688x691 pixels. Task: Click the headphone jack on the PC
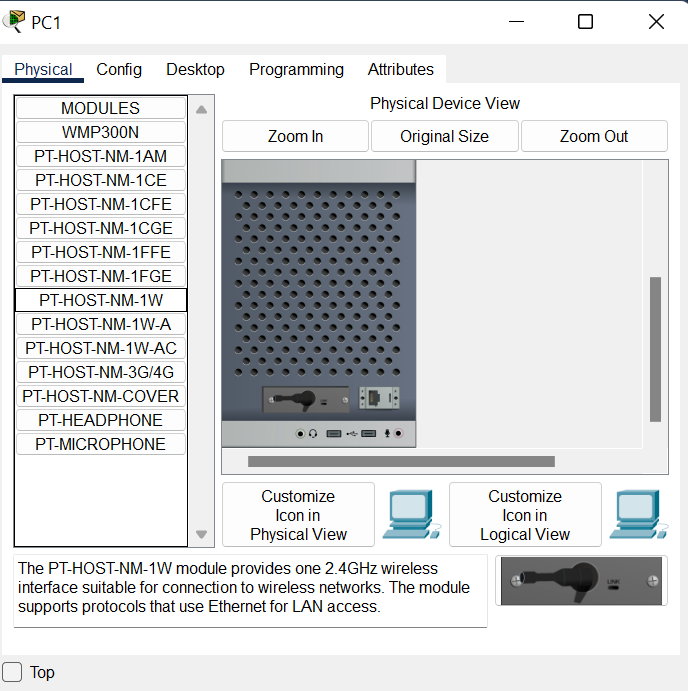click(x=301, y=434)
